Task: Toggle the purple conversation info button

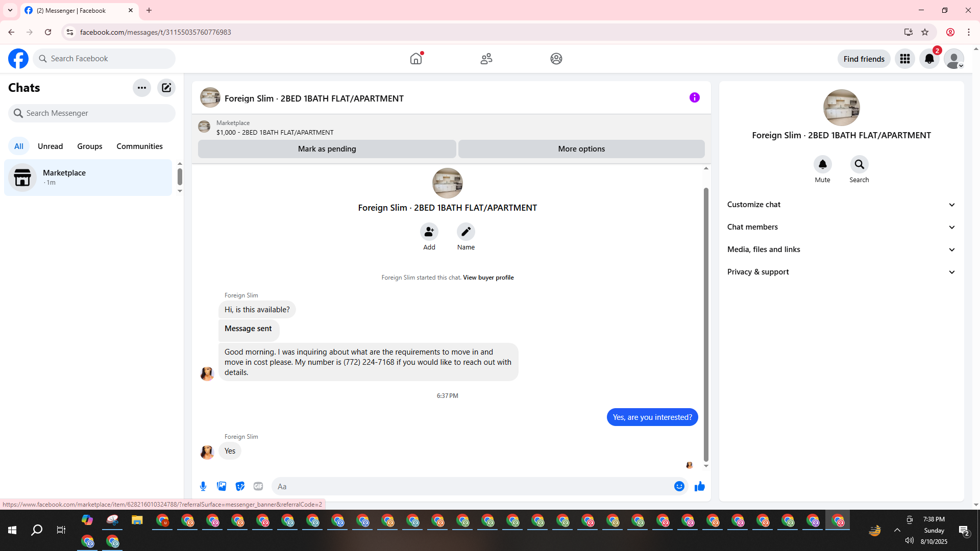Action: (694, 97)
